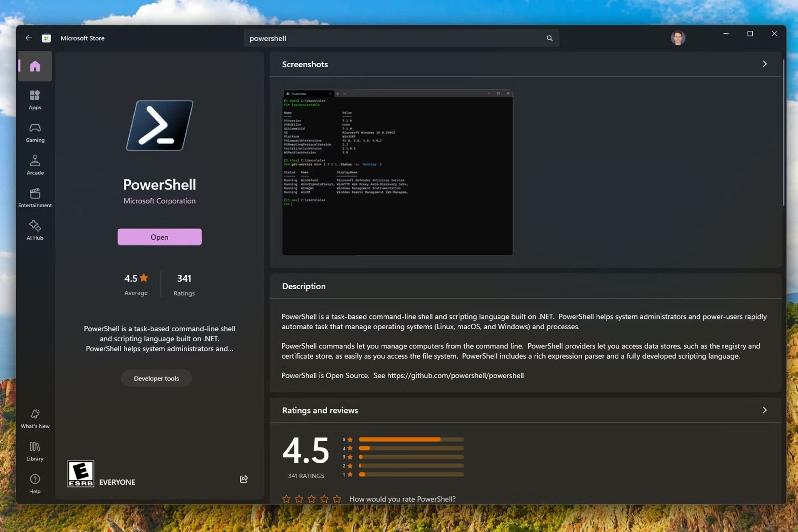Click the search box containing powershell
The width and height of the screenshot is (798, 532).
tap(401, 38)
